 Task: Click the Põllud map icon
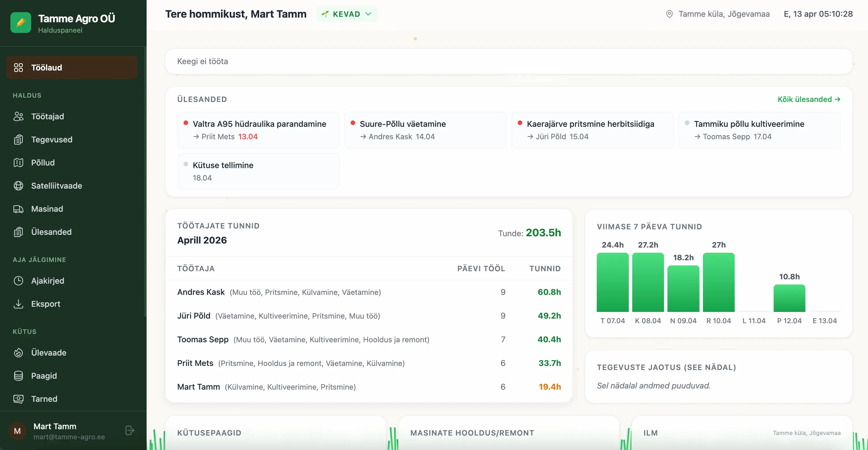click(18, 163)
